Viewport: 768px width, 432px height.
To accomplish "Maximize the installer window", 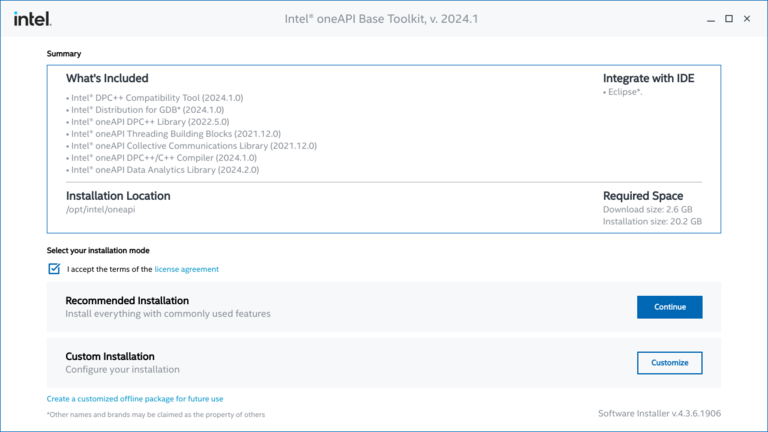I will click(x=729, y=18).
